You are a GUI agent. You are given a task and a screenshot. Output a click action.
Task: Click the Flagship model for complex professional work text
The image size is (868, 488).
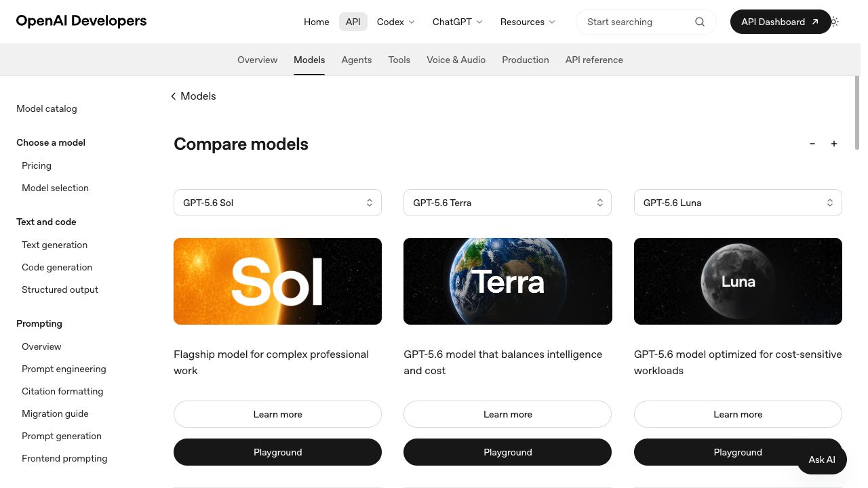pyautogui.click(x=271, y=362)
